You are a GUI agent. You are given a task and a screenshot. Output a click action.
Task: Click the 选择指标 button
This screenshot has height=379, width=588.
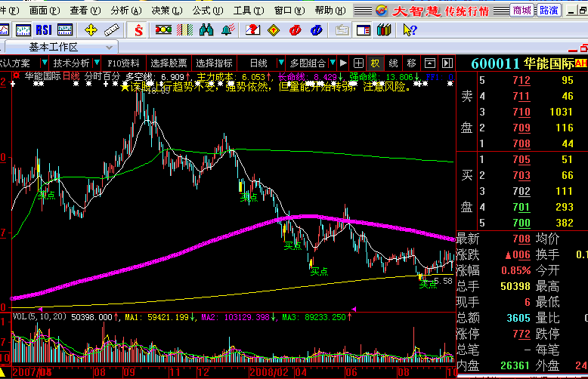pos(214,63)
